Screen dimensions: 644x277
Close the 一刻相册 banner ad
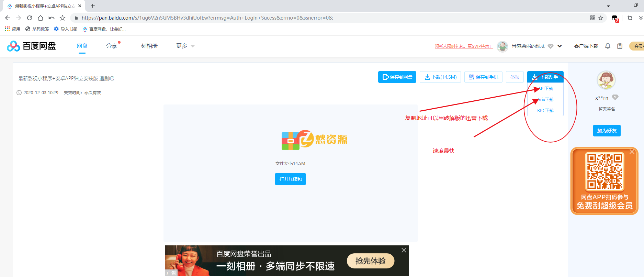[404, 250]
